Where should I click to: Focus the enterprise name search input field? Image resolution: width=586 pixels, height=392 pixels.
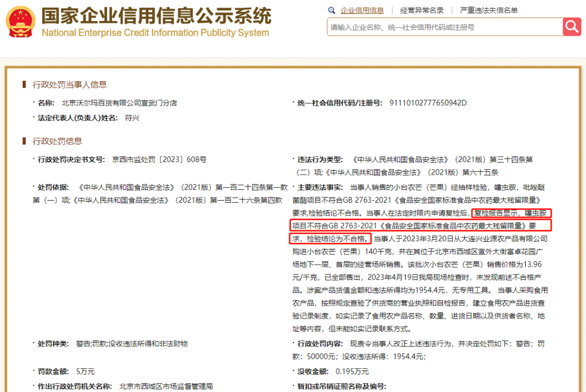coord(444,27)
